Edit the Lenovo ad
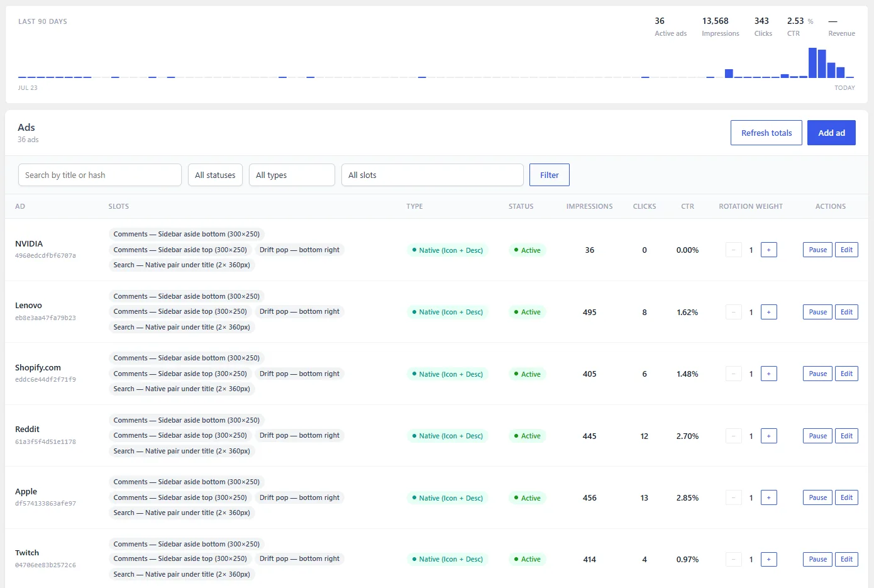Viewport: 874px width, 588px height. pyautogui.click(x=846, y=312)
